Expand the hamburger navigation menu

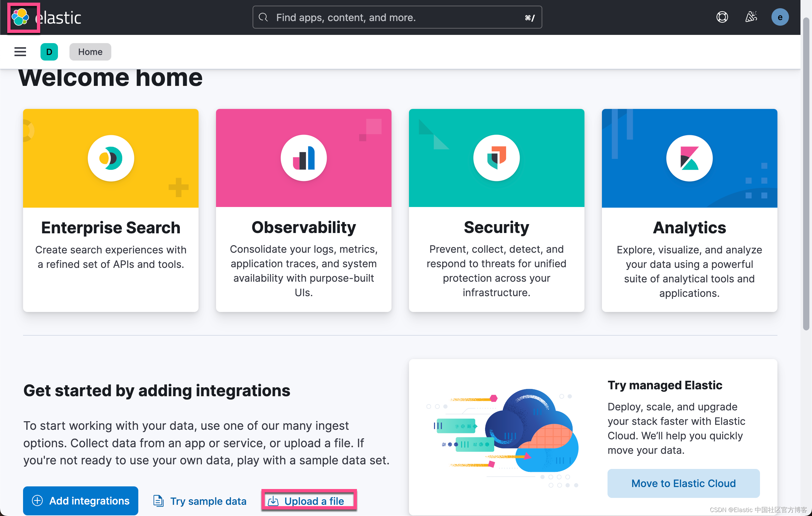tap(20, 52)
